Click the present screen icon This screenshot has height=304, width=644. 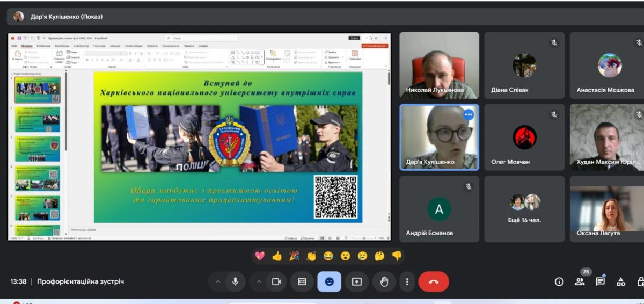[x=357, y=281]
